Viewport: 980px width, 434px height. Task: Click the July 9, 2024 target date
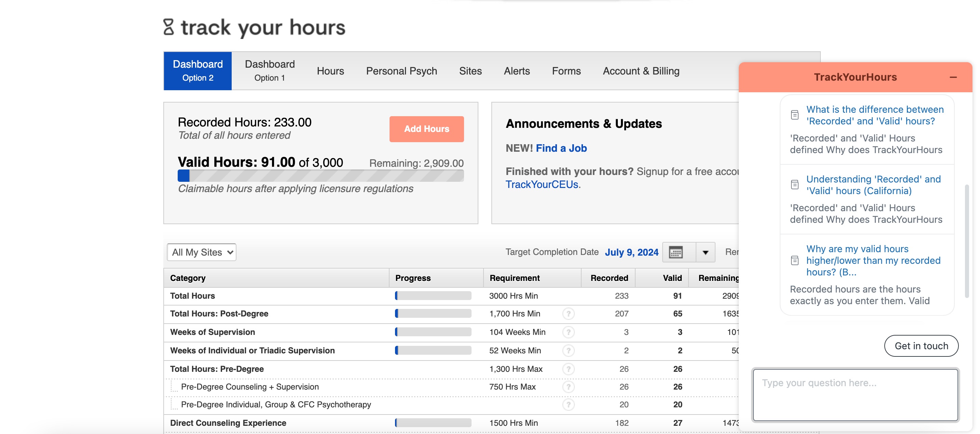[x=631, y=252]
